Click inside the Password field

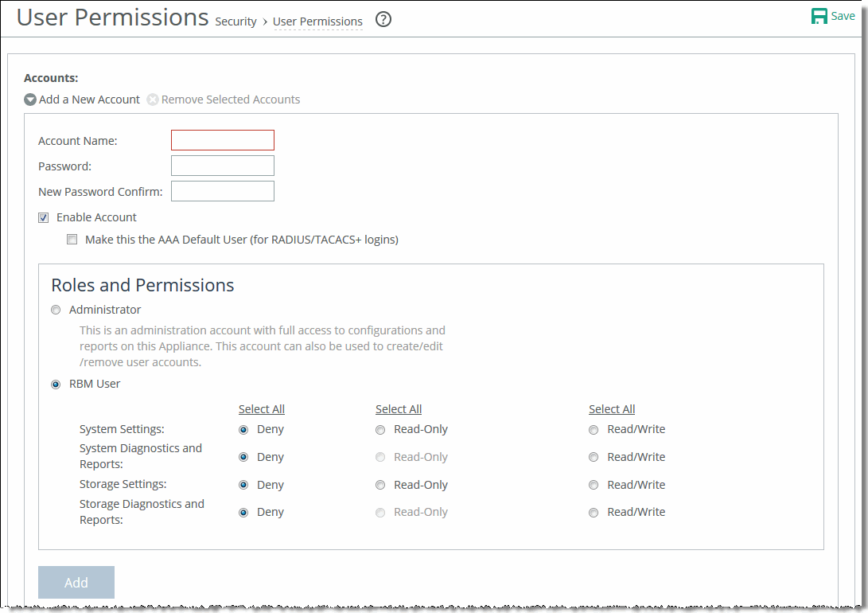click(222, 165)
